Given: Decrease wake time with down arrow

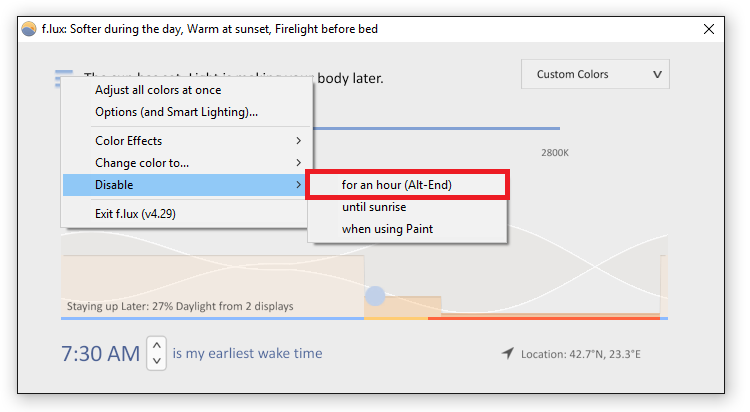Looking at the screenshot, I should (x=156, y=361).
